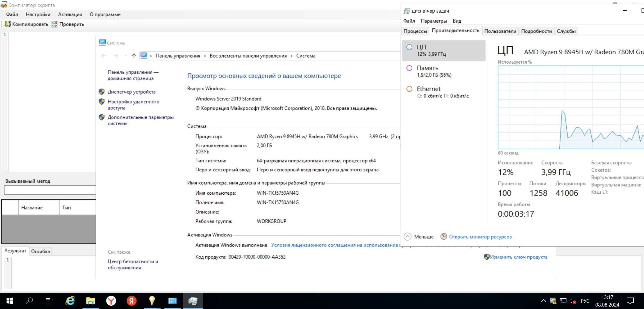Image resolution: width=644 pixels, height=309 pixels.
Task: Select the ЦП performance graph circle
Action: click(409, 47)
